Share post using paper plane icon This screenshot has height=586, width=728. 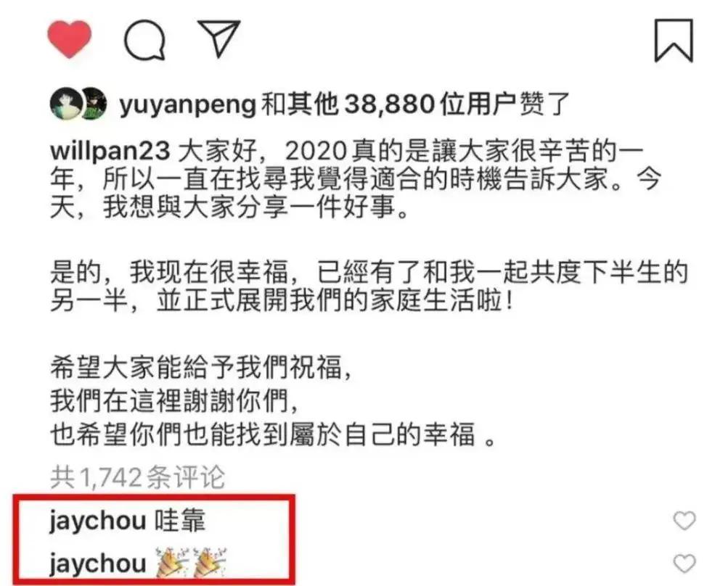218,39
